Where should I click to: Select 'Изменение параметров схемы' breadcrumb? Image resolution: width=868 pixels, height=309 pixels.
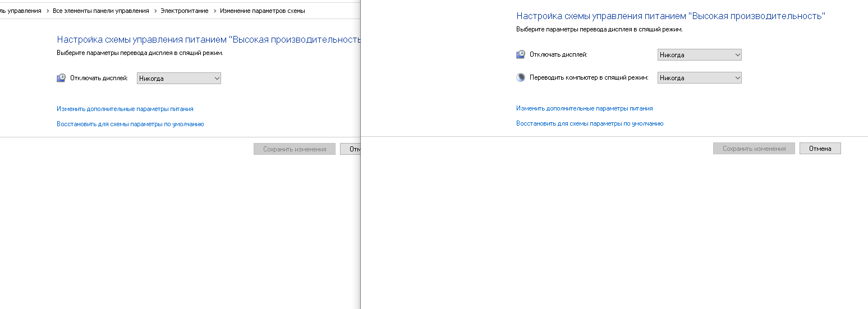pos(263,11)
